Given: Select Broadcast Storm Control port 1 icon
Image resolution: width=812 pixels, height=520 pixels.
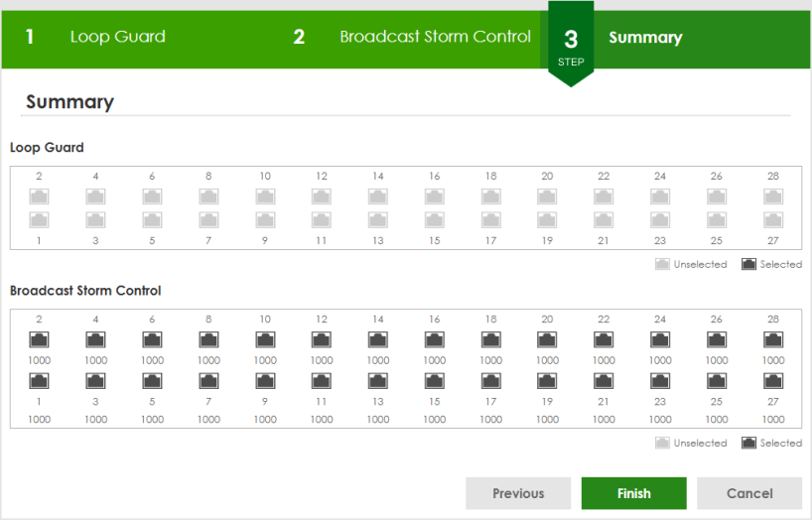Looking at the screenshot, I should click(x=39, y=381).
